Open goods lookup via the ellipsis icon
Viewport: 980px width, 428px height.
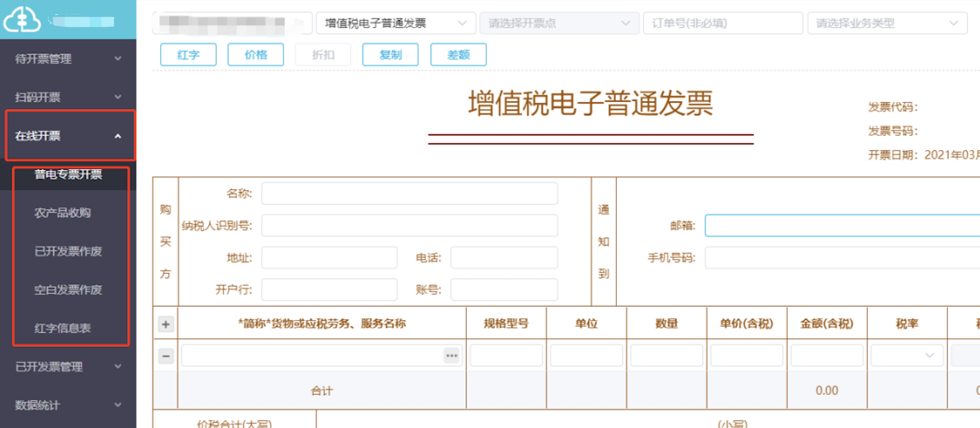coord(452,356)
